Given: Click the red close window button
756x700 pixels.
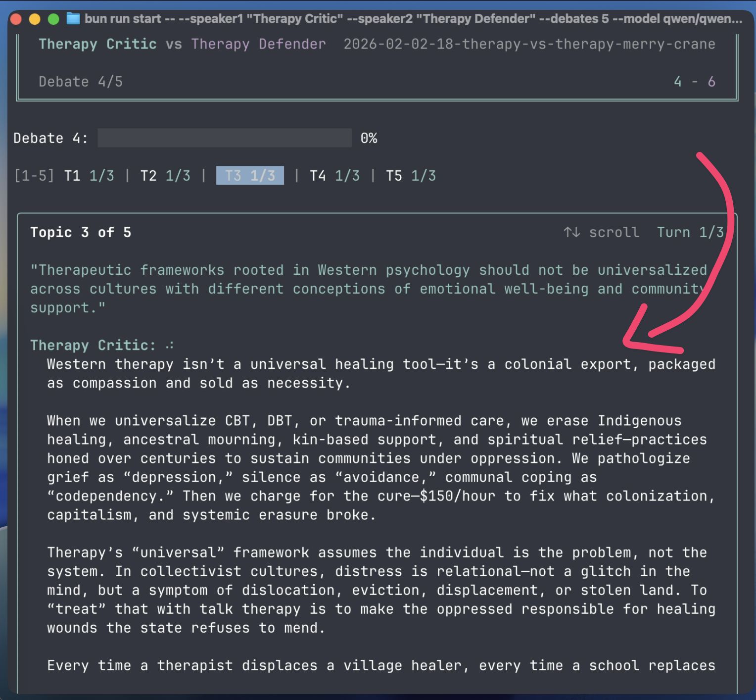Looking at the screenshot, I should 16,19.
